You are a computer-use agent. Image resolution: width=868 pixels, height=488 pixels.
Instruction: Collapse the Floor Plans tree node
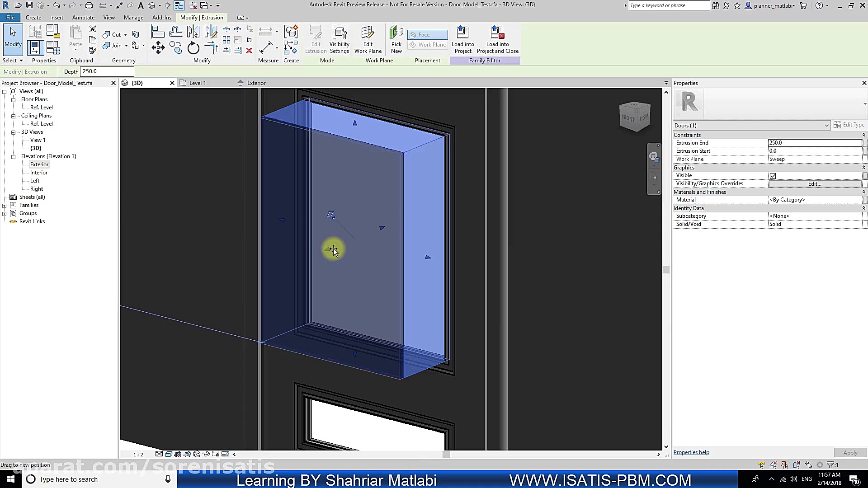point(14,99)
